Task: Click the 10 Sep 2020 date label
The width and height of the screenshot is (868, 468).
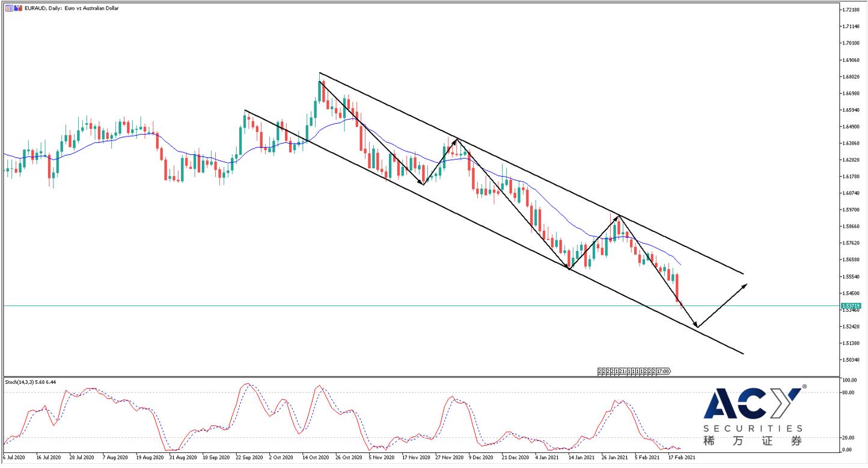Action: [216, 457]
